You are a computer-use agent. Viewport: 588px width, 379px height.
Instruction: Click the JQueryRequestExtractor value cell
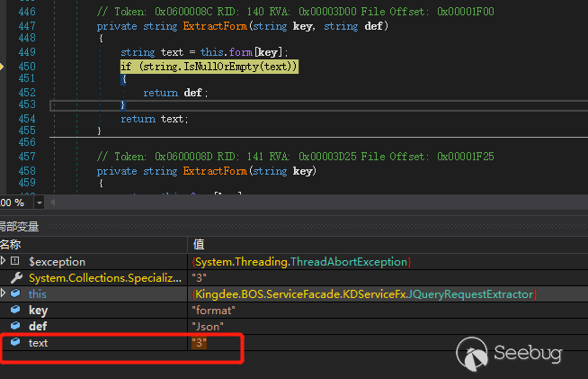click(x=364, y=294)
